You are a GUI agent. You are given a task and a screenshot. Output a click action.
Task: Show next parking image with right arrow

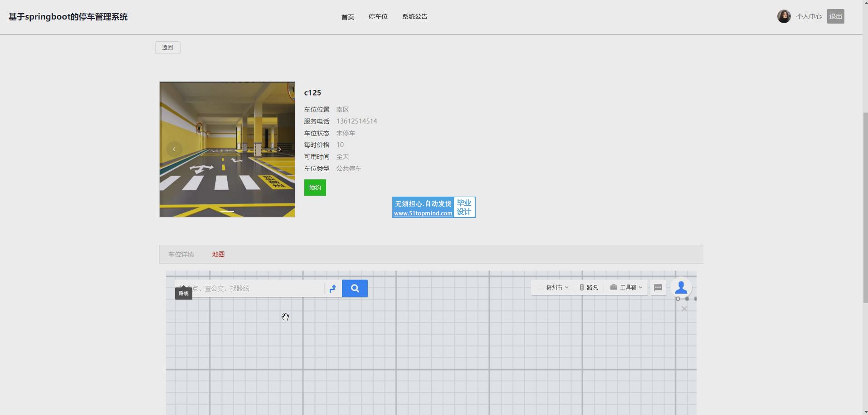279,149
